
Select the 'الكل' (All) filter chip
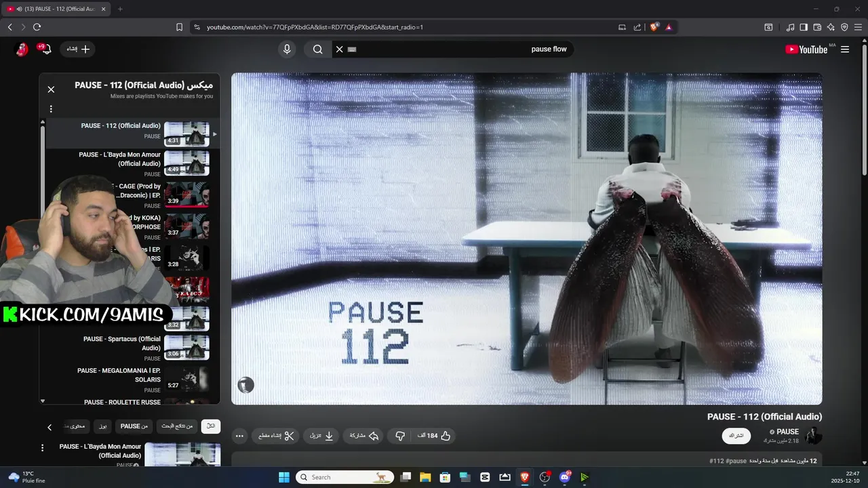(211, 426)
